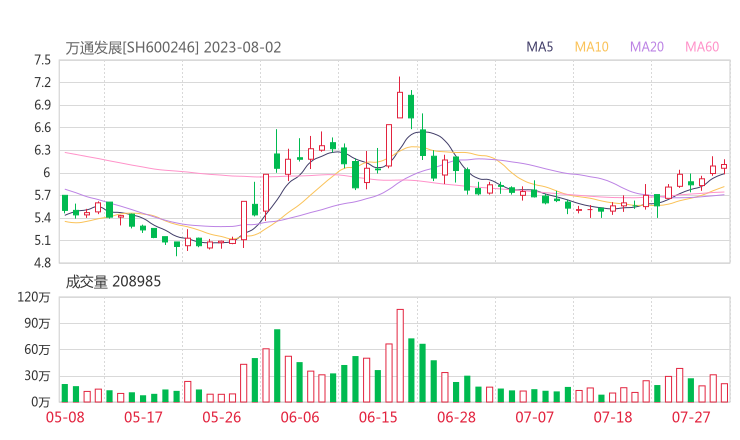Click the 05-08 date axis label
740x440 pixels.
tap(65, 417)
